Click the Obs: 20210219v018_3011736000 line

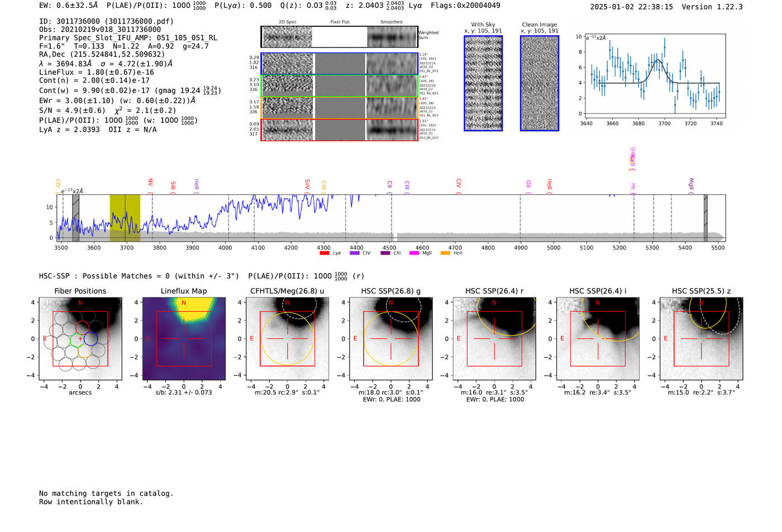point(100,30)
